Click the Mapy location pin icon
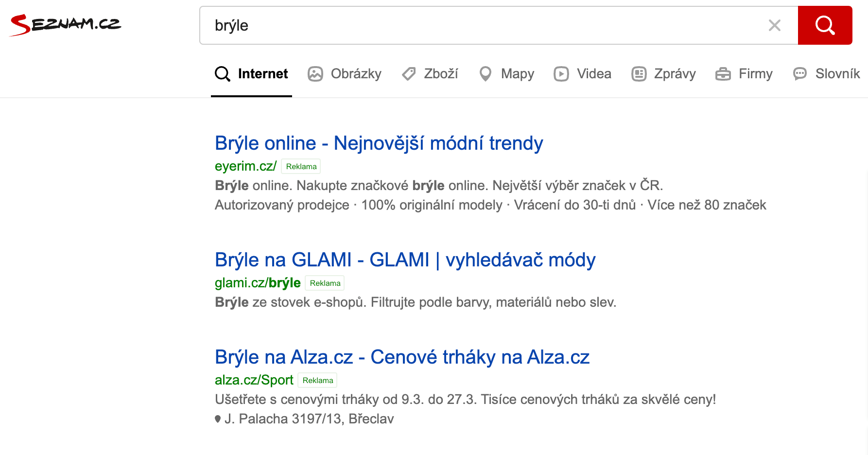The width and height of the screenshot is (868, 455). [485, 74]
